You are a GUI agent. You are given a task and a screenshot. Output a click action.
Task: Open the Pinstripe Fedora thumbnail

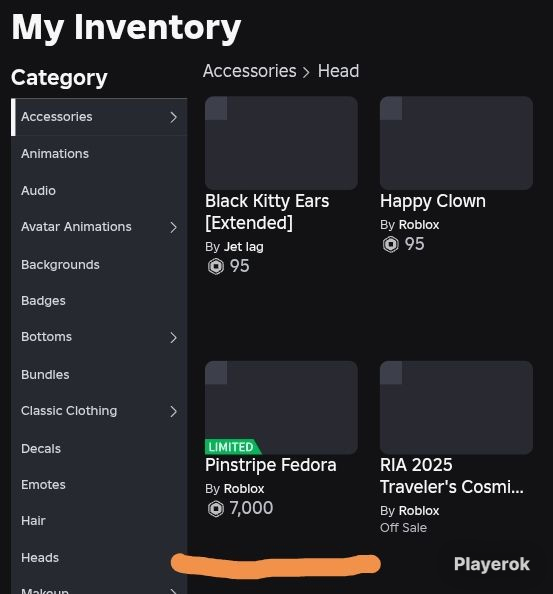pyautogui.click(x=281, y=408)
